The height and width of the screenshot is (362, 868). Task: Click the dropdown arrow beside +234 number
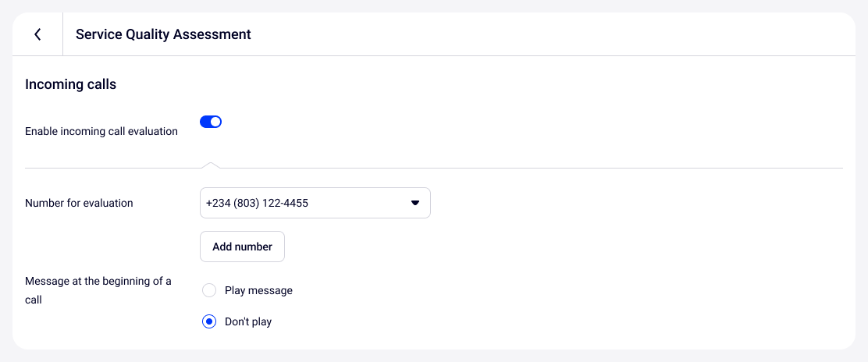click(x=415, y=203)
